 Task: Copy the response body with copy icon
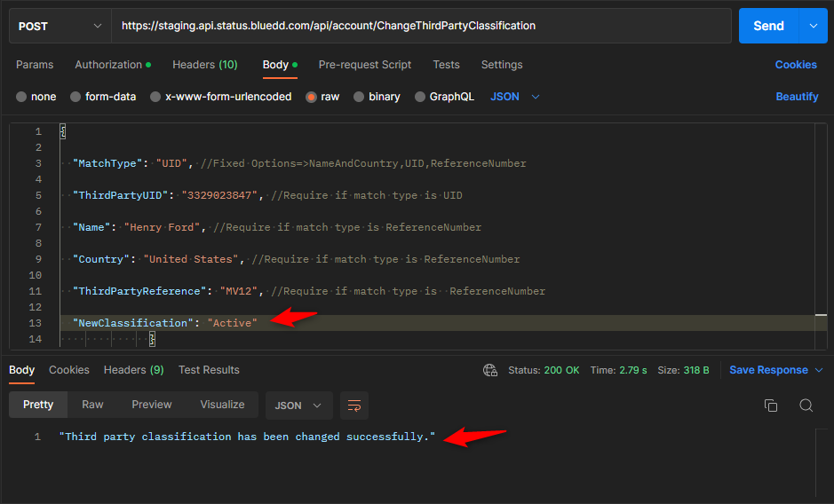(x=771, y=406)
